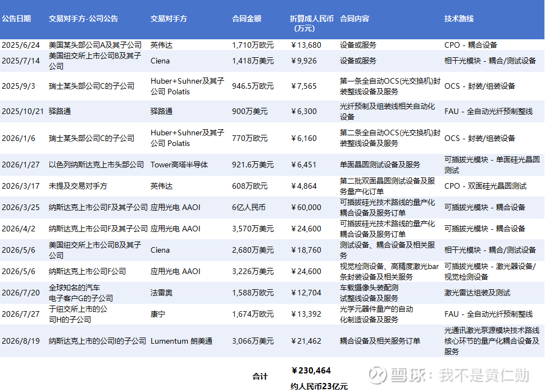545x392 pixels.
Task: Click the value ¥9,926
Action: tap(304, 61)
